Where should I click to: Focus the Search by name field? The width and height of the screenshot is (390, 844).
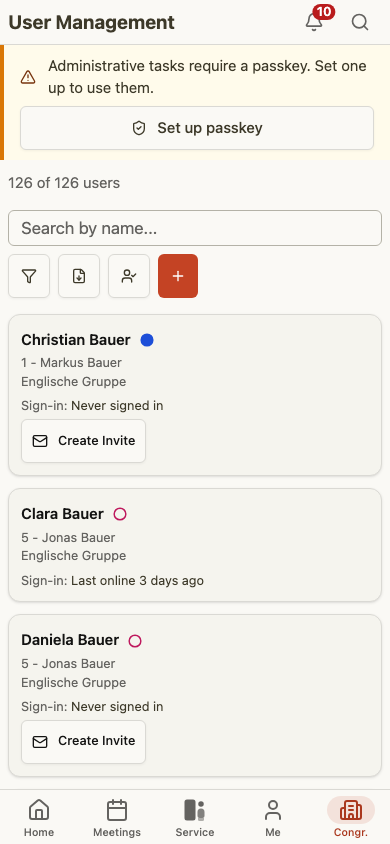(195, 228)
